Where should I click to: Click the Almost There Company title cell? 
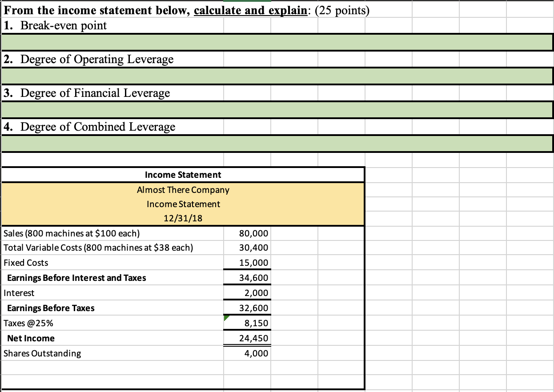pos(183,190)
